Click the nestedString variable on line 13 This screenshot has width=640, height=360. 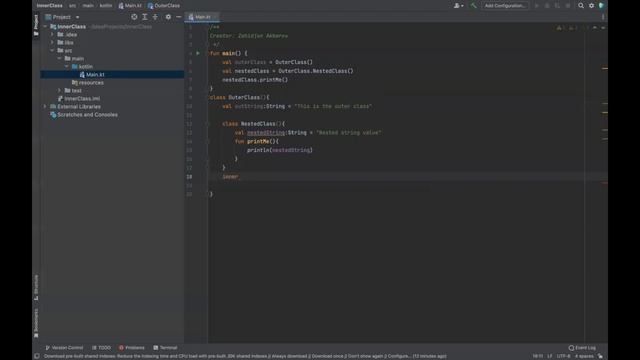coord(266,133)
